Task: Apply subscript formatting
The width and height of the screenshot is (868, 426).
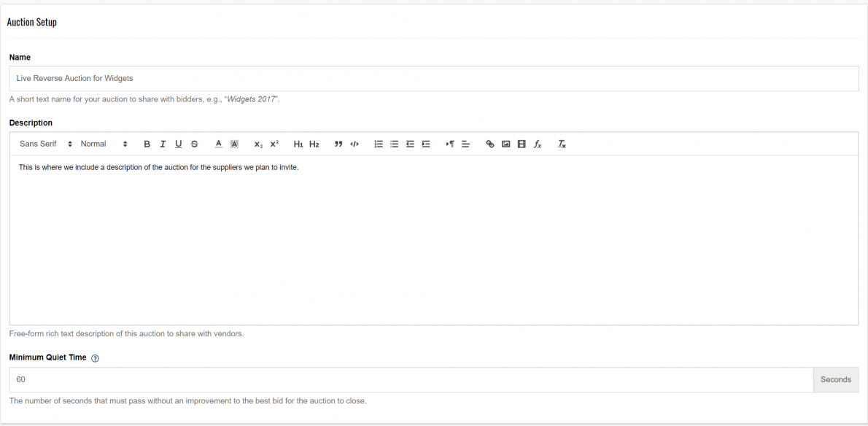Action: click(x=258, y=144)
